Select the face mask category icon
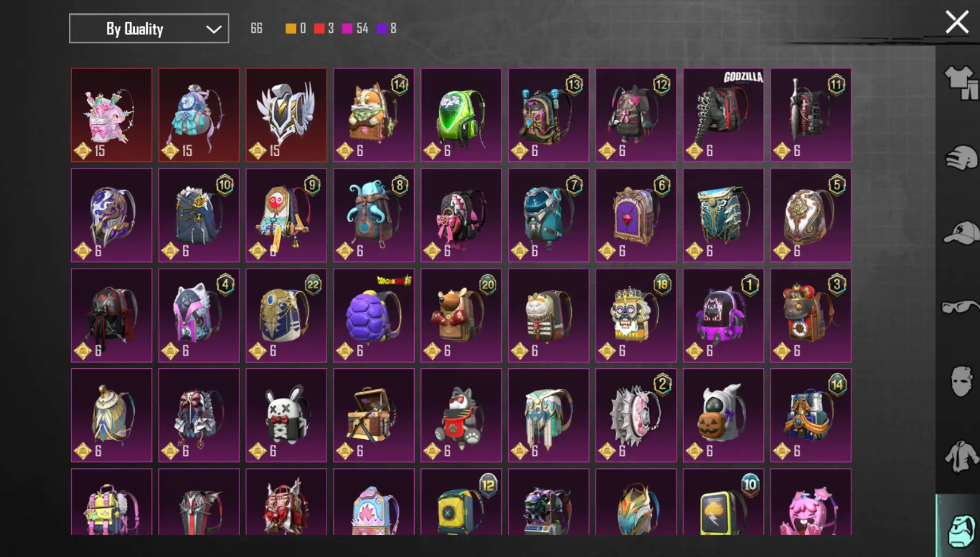Image resolution: width=980 pixels, height=557 pixels. tap(961, 381)
